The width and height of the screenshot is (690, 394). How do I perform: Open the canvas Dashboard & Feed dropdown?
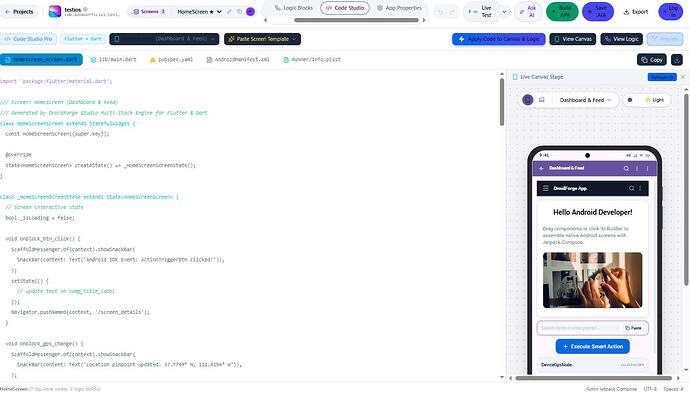pyautogui.click(x=585, y=100)
